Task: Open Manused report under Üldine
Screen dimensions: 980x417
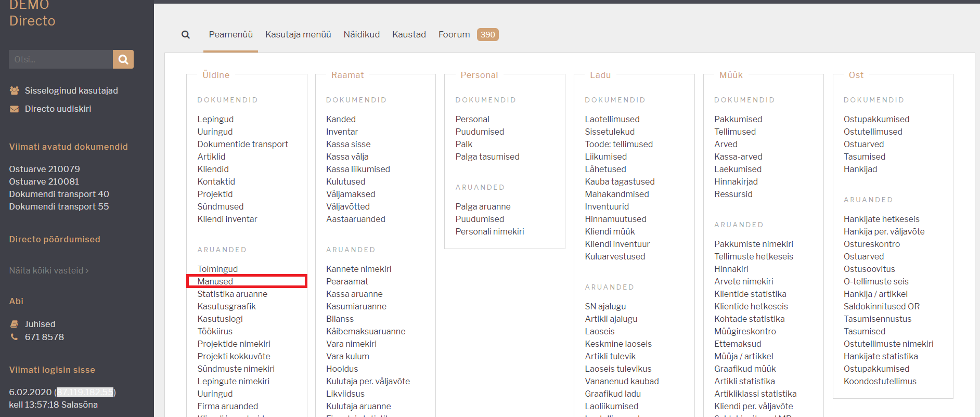Action: point(215,281)
